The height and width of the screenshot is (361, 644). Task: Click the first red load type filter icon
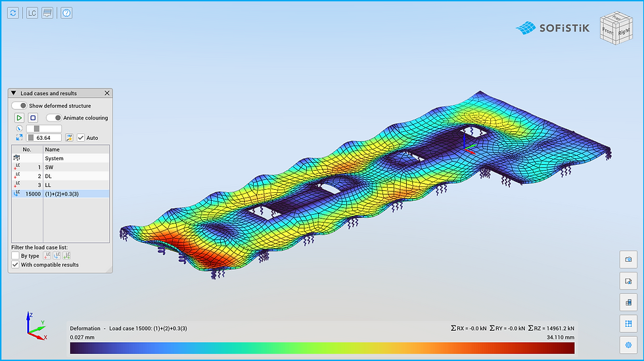47,255
